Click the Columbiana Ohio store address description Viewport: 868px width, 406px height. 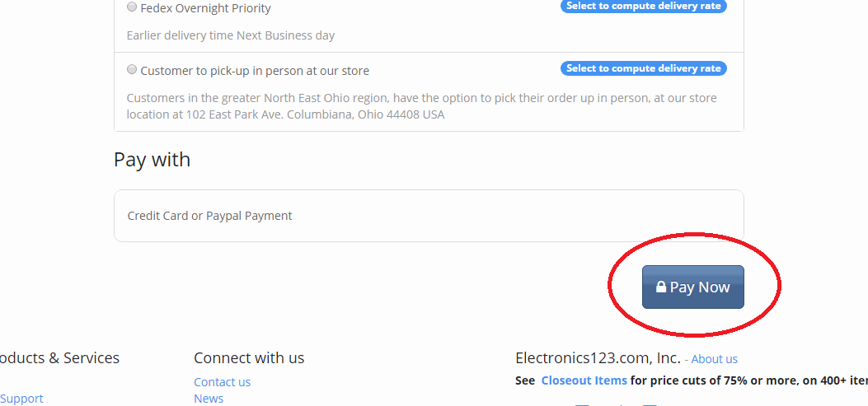pos(421,106)
